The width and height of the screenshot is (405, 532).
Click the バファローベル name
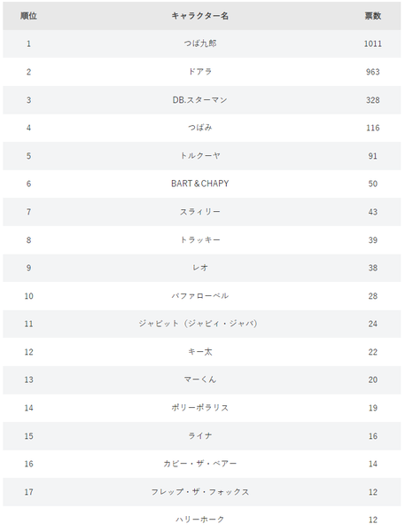coord(199,296)
